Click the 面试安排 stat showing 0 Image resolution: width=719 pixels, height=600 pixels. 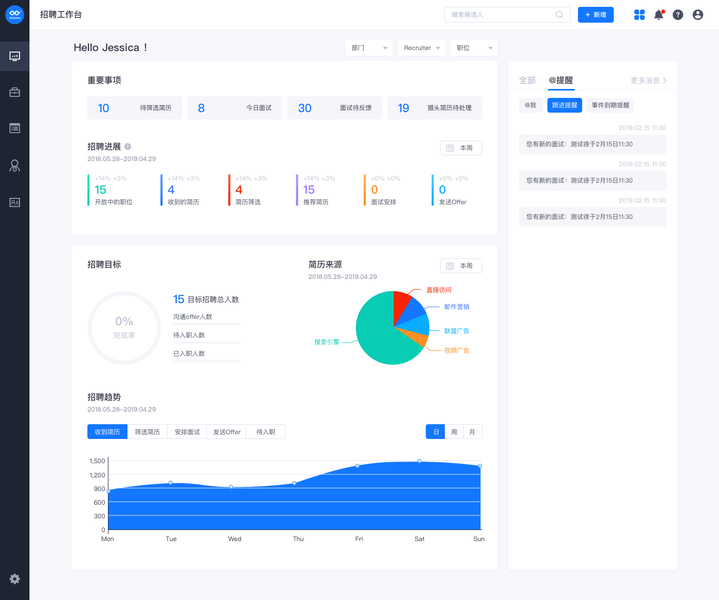[x=383, y=190]
